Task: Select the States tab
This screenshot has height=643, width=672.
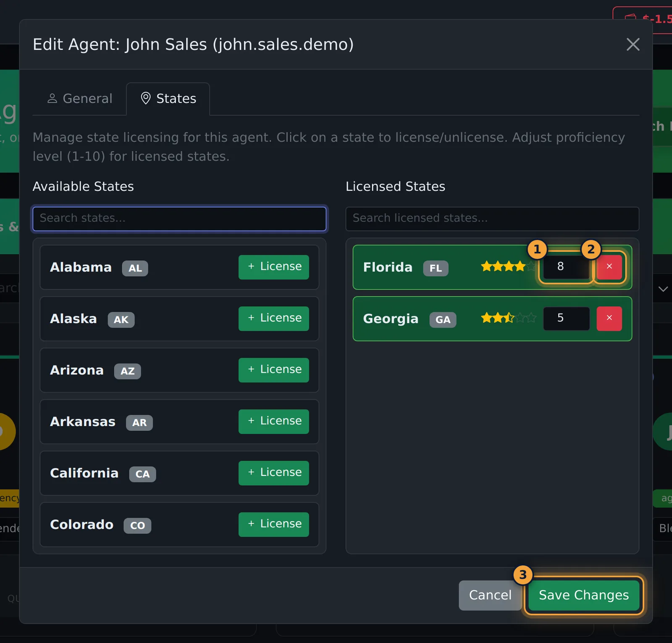Action: (x=168, y=99)
